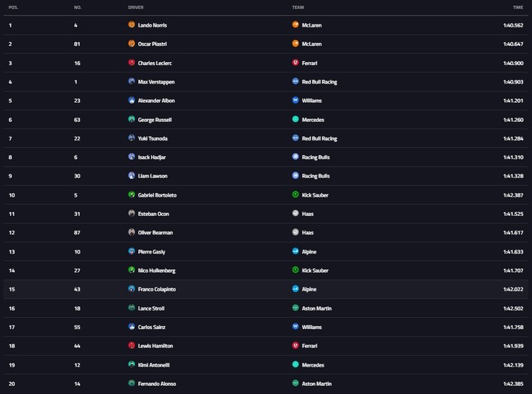532x394 pixels.
Task: Click the Haas logo in Esteban Ocon's row
Action: pyautogui.click(x=296, y=213)
